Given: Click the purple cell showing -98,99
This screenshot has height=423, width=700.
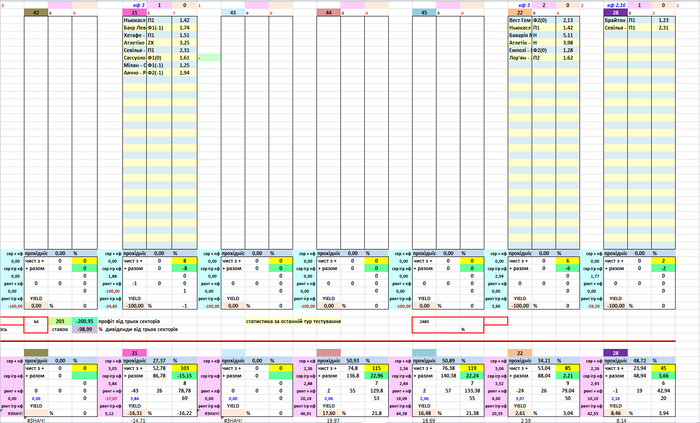Looking at the screenshot, I should [x=85, y=329].
